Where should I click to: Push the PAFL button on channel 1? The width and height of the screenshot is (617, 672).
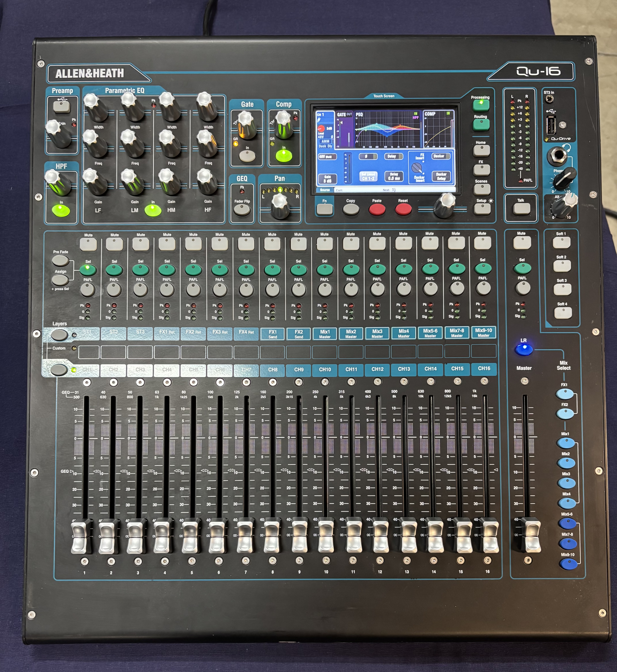point(88,290)
